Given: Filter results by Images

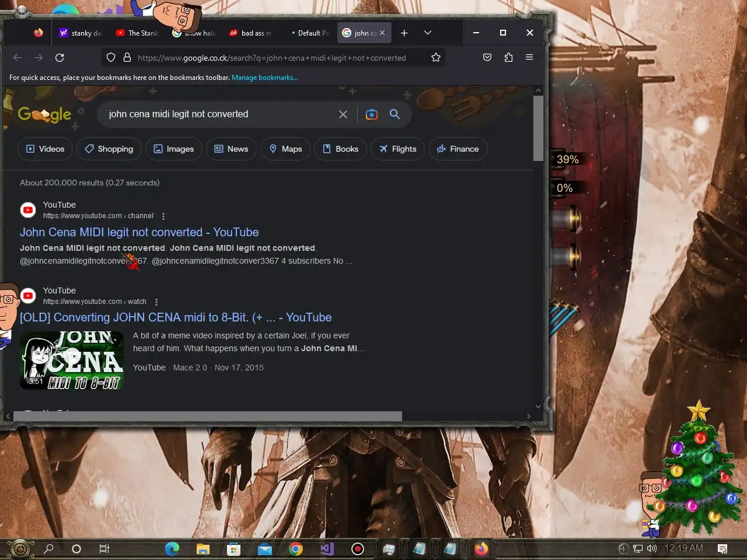Looking at the screenshot, I should [174, 149].
